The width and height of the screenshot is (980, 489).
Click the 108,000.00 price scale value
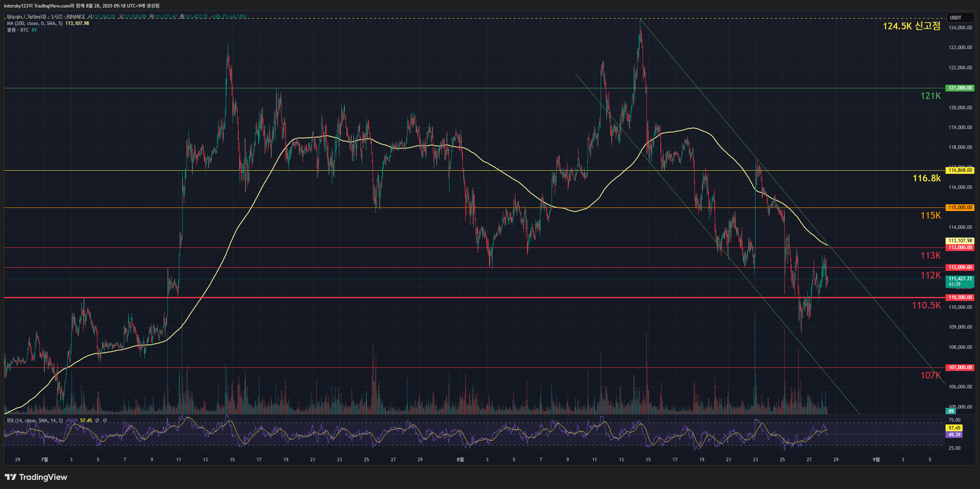(960, 347)
